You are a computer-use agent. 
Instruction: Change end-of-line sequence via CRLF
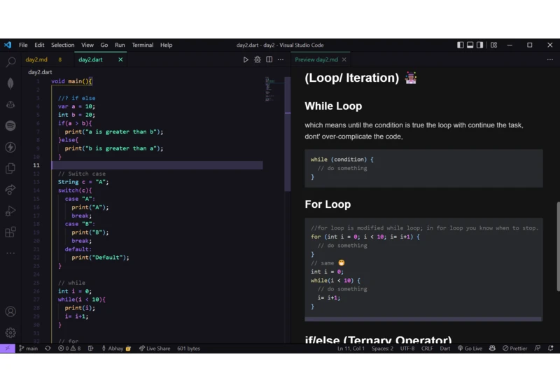(x=427, y=349)
